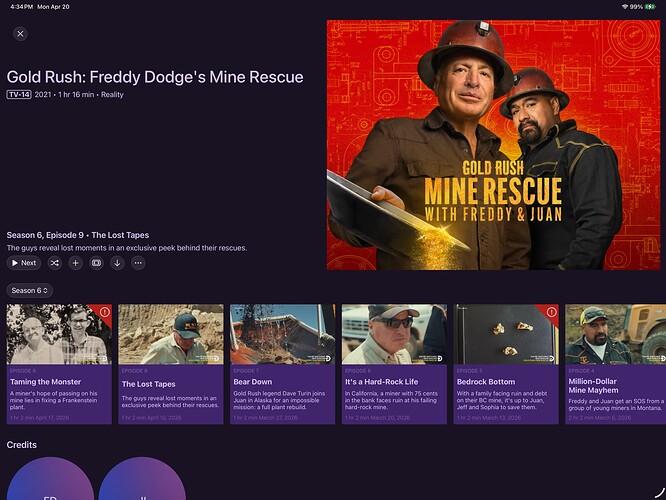The width and height of the screenshot is (666, 500).
Task: Select the Taming the Monster title text
Action: [45, 382]
